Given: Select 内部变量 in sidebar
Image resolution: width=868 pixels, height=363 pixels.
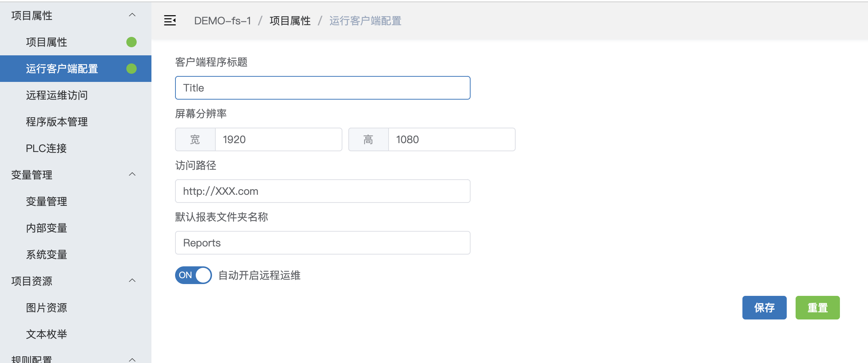Looking at the screenshot, I should click(x=47, y=228).
